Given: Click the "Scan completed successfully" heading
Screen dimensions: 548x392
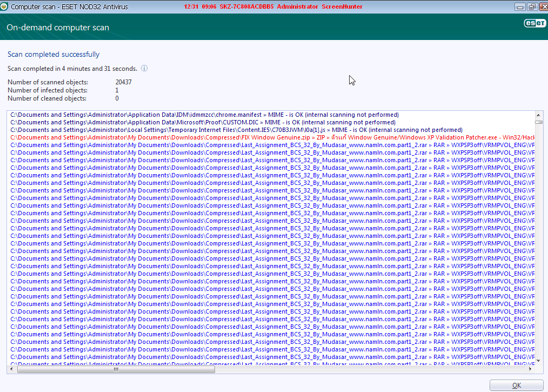Looking at the screenshot, I should pos(54,54).
